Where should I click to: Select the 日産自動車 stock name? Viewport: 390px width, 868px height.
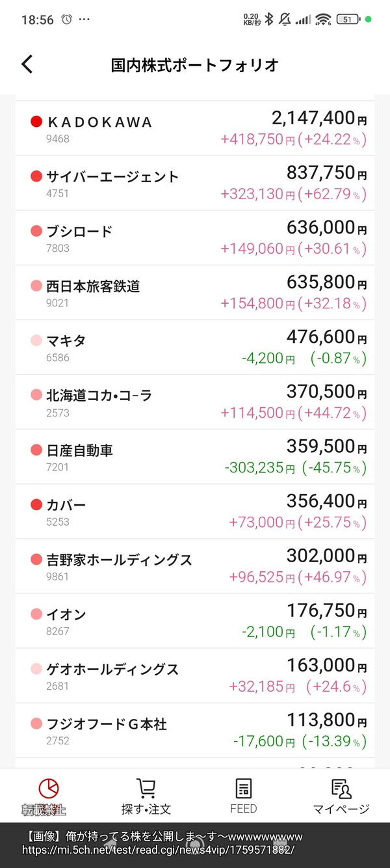pos(79,450)
